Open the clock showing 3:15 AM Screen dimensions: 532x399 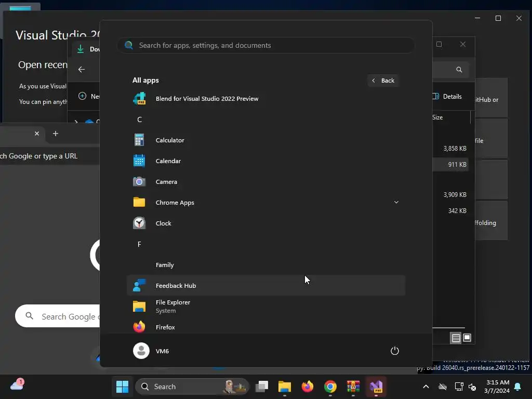coord(497,387)
